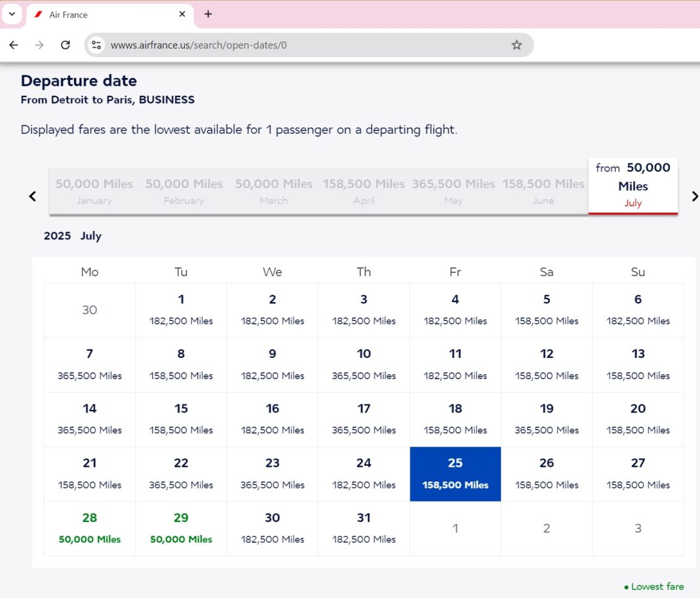Click the Lowest fare legend label

pyautogui.click(x=656, y=586)
